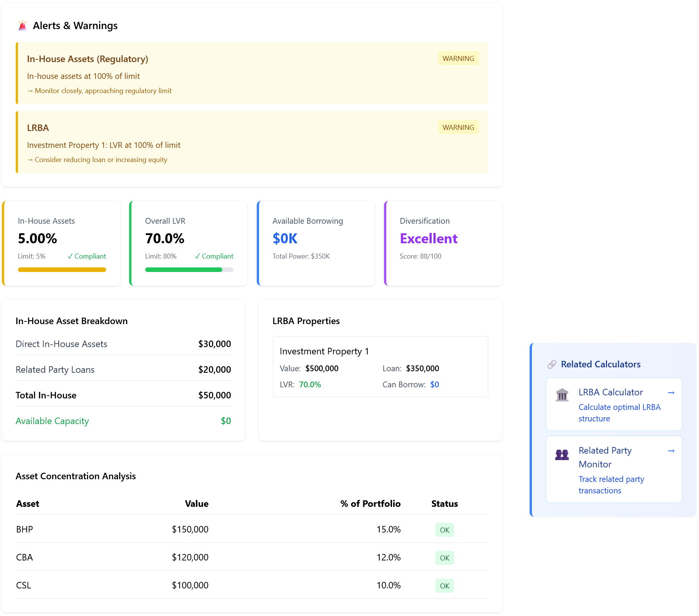Click the arrow next to LRBA Calculator
The image size is (699, 616).
click(671, 393)
